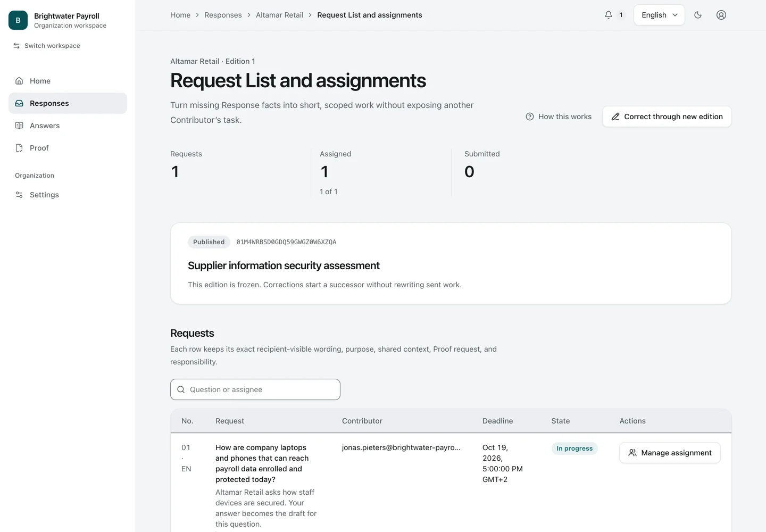Viewport: 766px width, 532px height.
Task: Open the Responses sidebar item
Action: point(68,103)
